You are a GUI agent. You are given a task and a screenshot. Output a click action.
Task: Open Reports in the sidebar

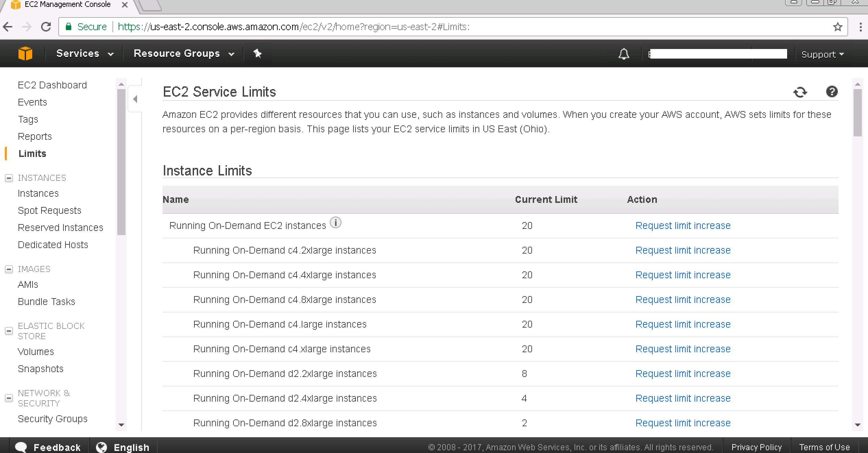pos(35,136)
